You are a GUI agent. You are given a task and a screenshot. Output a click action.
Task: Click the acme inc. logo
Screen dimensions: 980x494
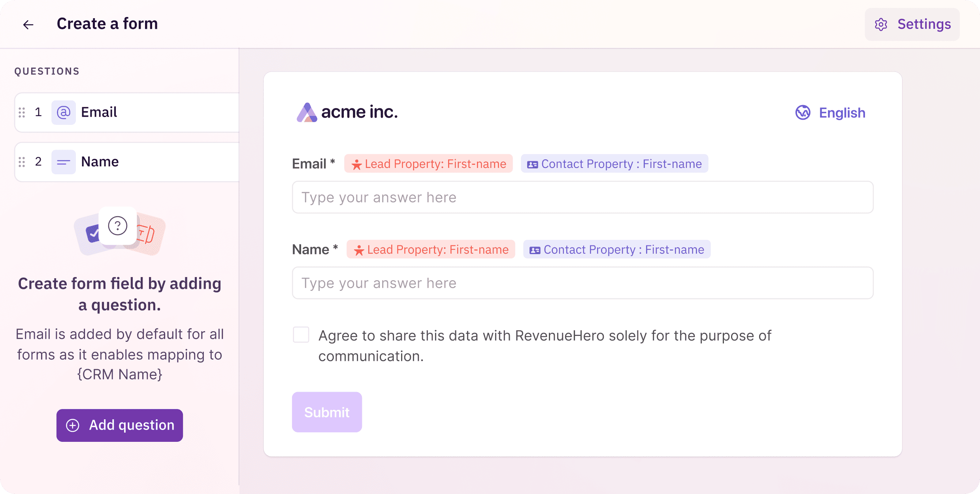347,112
